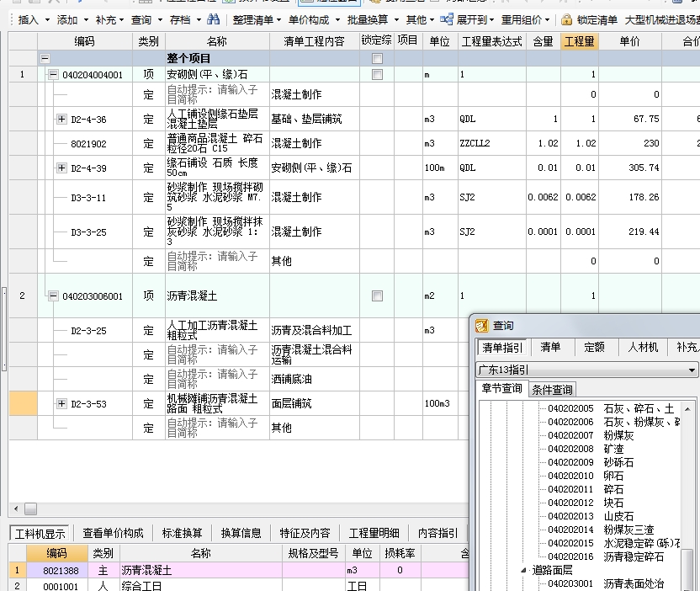The image size is (700, 591).
Task: Click unit price 305.74
Action: (x=630, y=168)
